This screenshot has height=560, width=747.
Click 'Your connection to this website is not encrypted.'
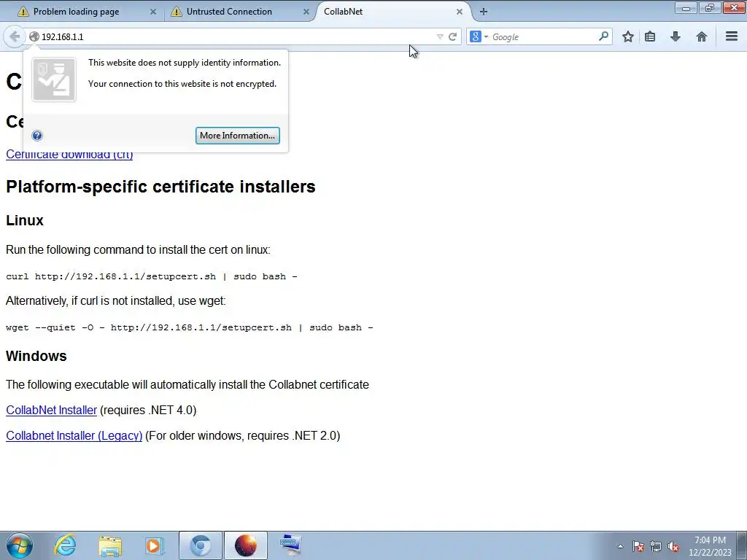click(x=182, y=84)
